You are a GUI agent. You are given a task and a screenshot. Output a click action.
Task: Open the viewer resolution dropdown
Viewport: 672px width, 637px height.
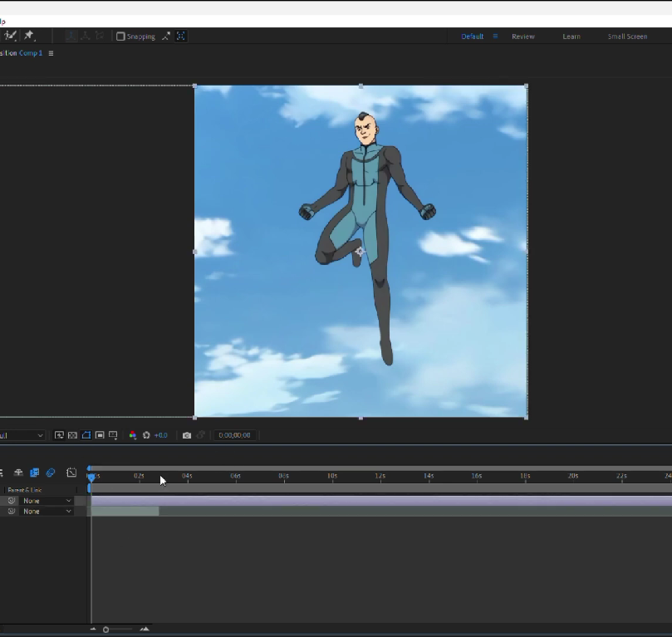[22, 435]
